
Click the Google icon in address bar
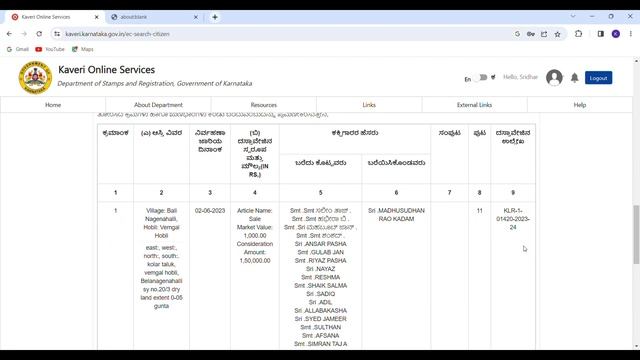pos(517,34)
